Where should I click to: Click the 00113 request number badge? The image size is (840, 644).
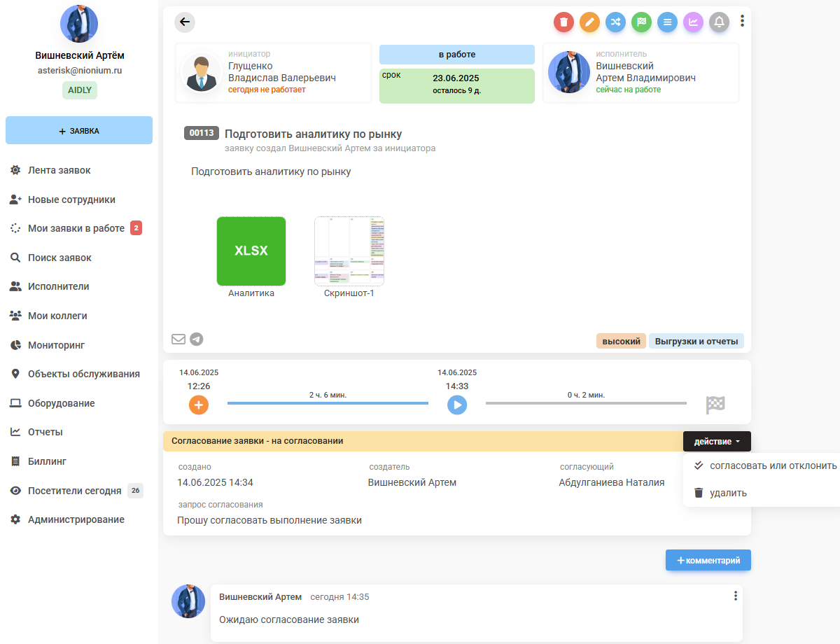[x=202, y=133]
